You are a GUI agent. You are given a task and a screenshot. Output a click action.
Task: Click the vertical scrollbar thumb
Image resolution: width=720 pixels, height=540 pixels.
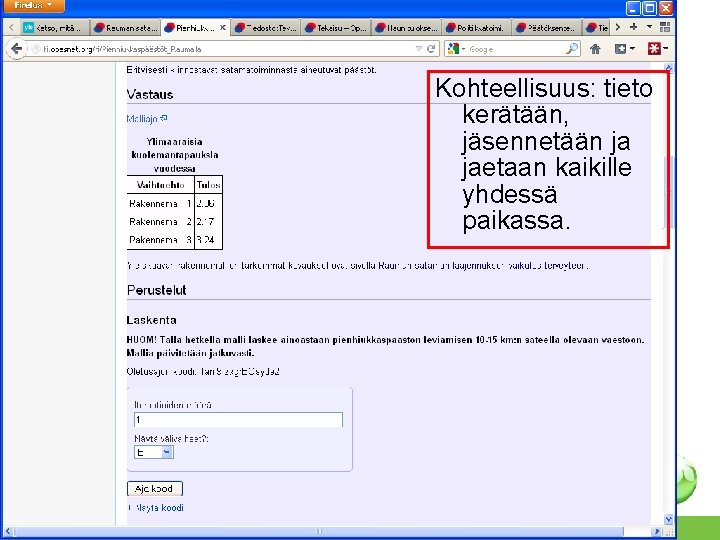click(x=669, y=191)
